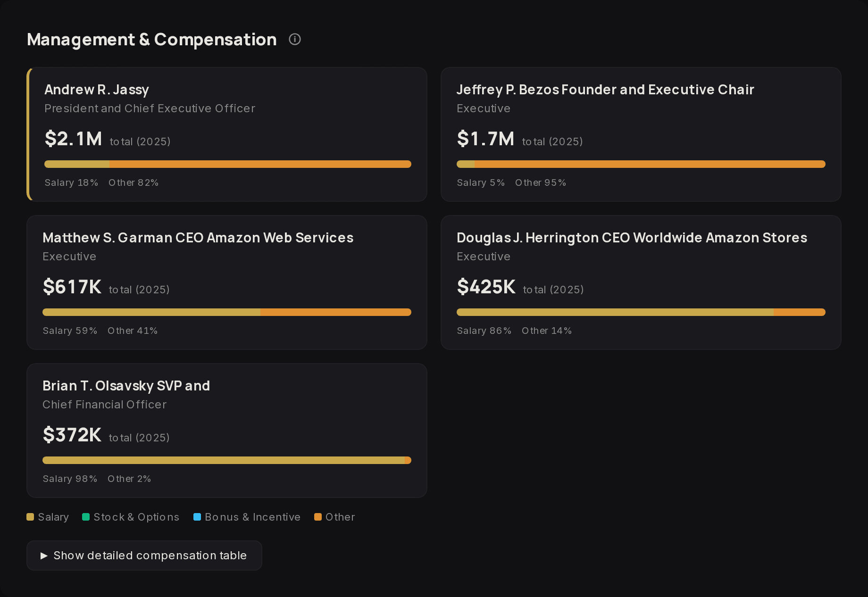Click Olsavsky's compensation breakdown bar
The height and width of the screenshot is (597, 868).
(x=227, y=460)
